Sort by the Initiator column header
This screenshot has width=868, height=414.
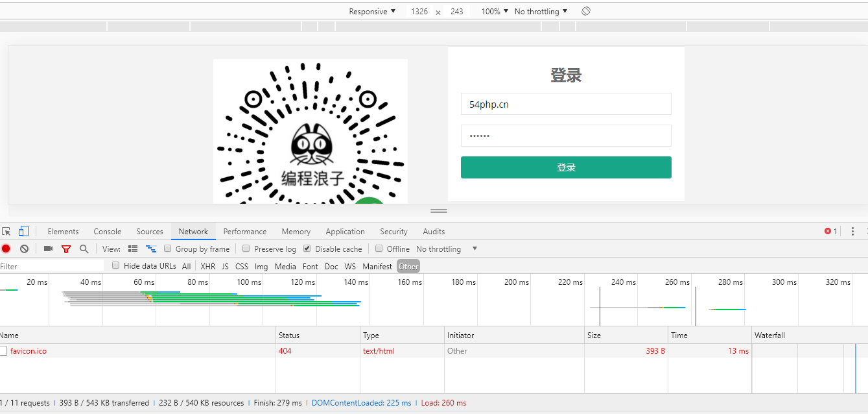tap(514, 335)
